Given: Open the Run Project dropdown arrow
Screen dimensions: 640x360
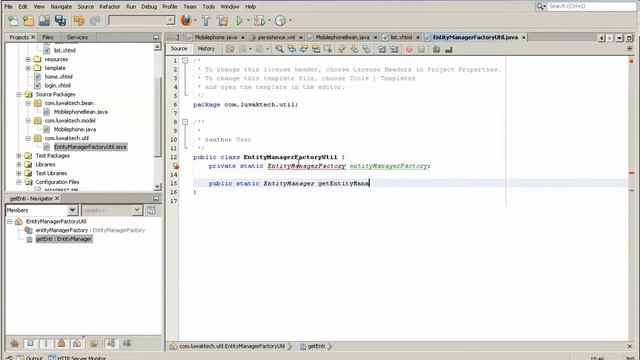Looking at the screenshot, I should coord(248,20).
